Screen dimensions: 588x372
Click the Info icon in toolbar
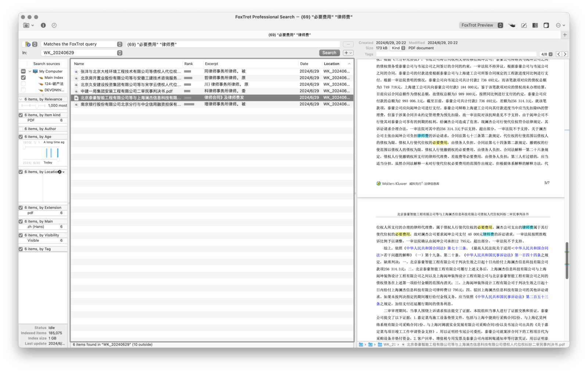pyautogui.click(x=43, y=25)
